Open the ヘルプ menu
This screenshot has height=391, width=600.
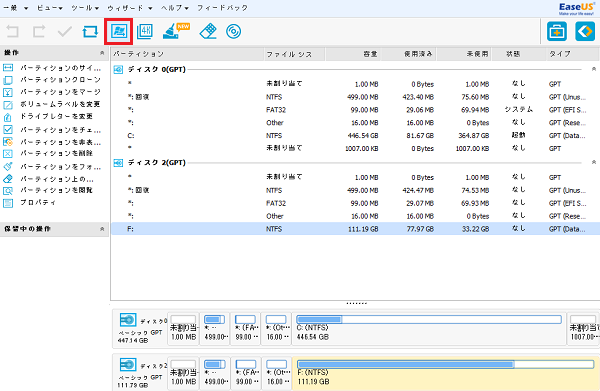tap(174, 8)
